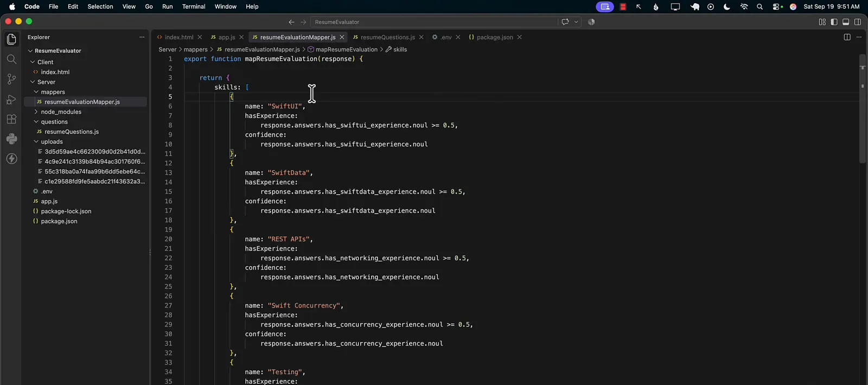Open the View menu
The image size is (868, 385).
[x=129, y=7]
